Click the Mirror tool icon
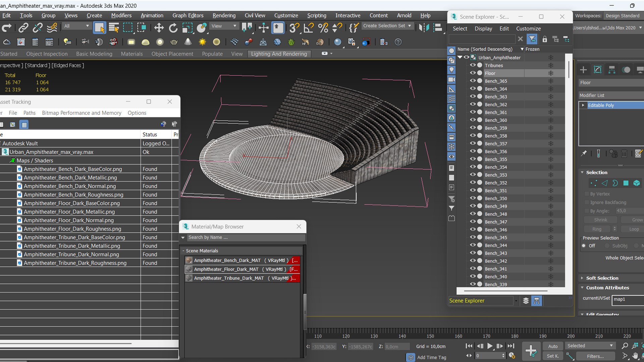The width and height of the screenshot is (644, 362). pyautogui.click(x=424, y=28)
